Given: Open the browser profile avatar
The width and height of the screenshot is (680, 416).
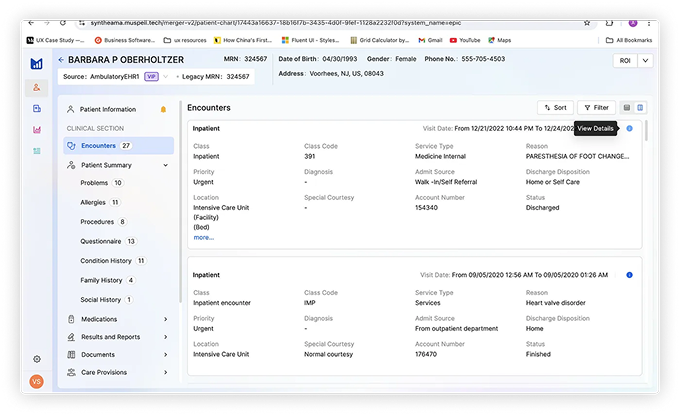Looking at the screenshot, I should (633, 23).
